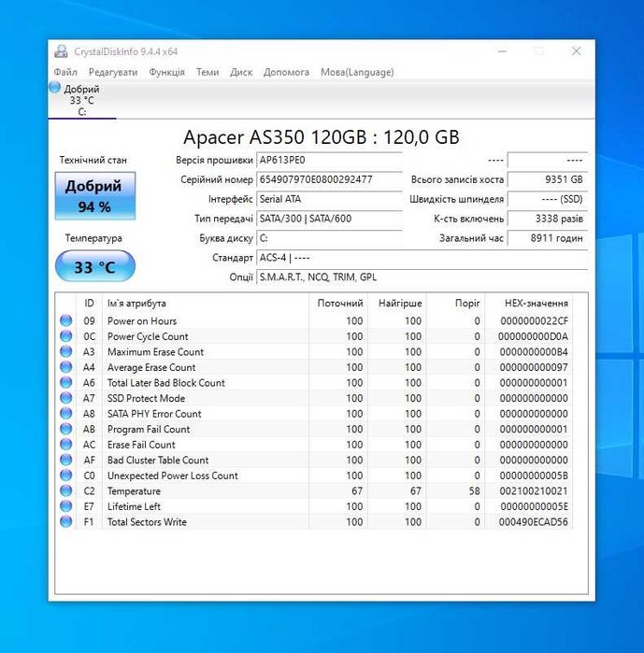Click the HEX value 000490ECAD56
The height and width of the screenshot is (653, 644).
coord(533,522)
